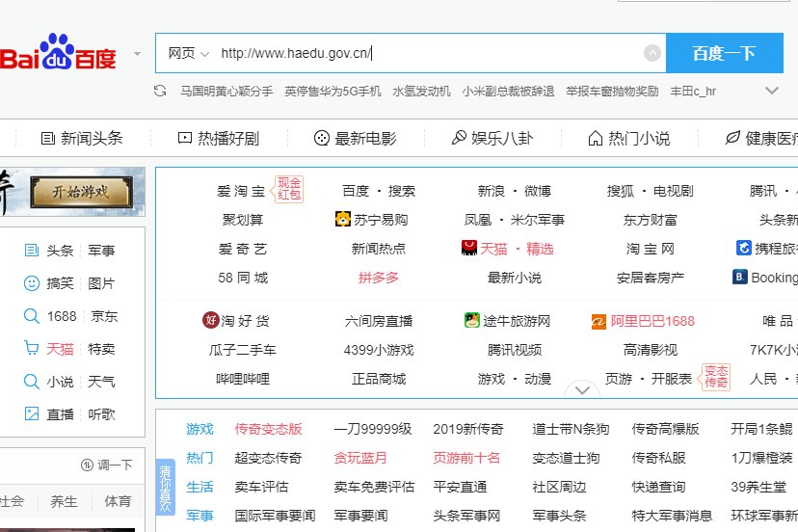
Task: Click the red 好 icon for 淘好货
Action: tap(211, 320)
